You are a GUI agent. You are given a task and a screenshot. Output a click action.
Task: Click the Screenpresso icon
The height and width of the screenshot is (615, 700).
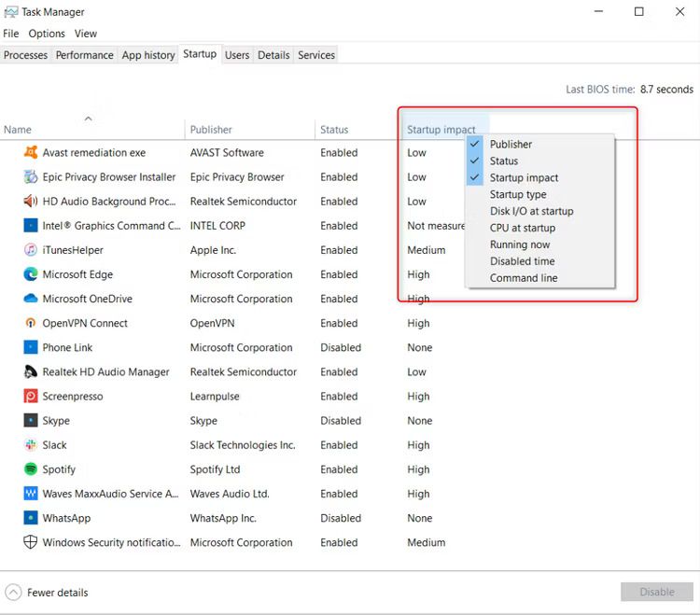[x=31, y=396]
